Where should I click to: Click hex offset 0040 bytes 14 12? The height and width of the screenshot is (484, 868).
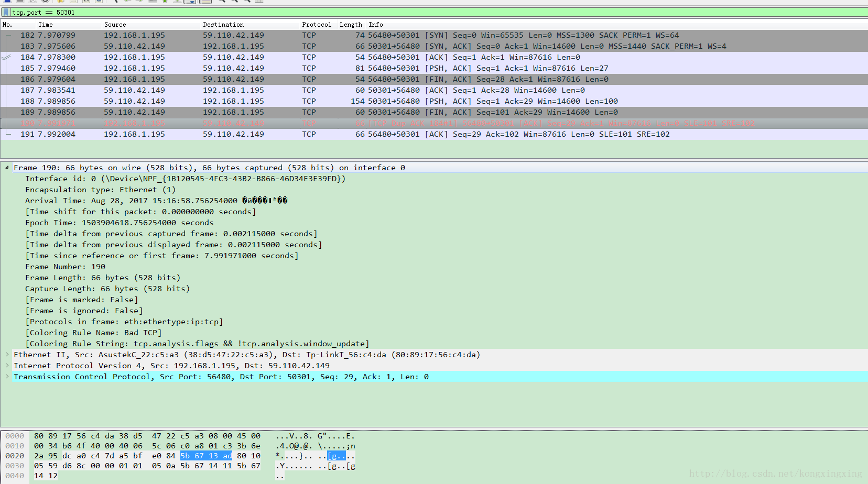(x=46, y=476)
